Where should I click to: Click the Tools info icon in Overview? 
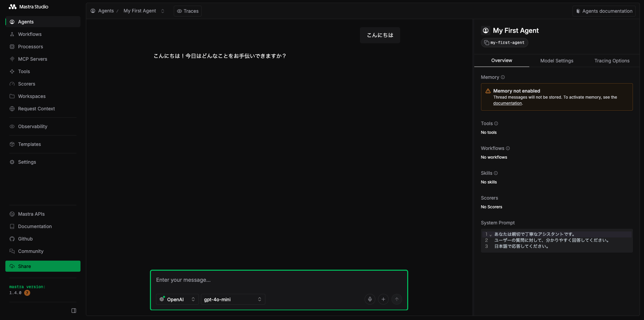496,123
